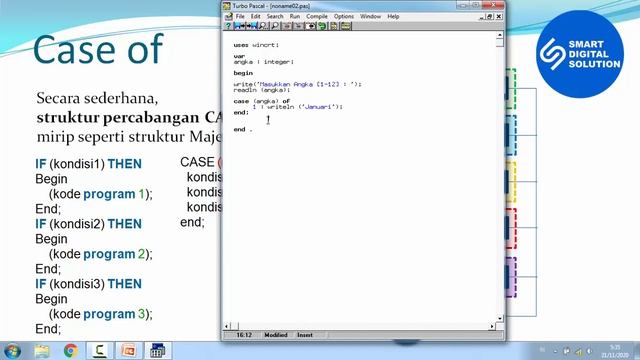Click the 16:12 cursor position in status bar
This screenshot has height=360, width=640.
(x=244, y=335)
